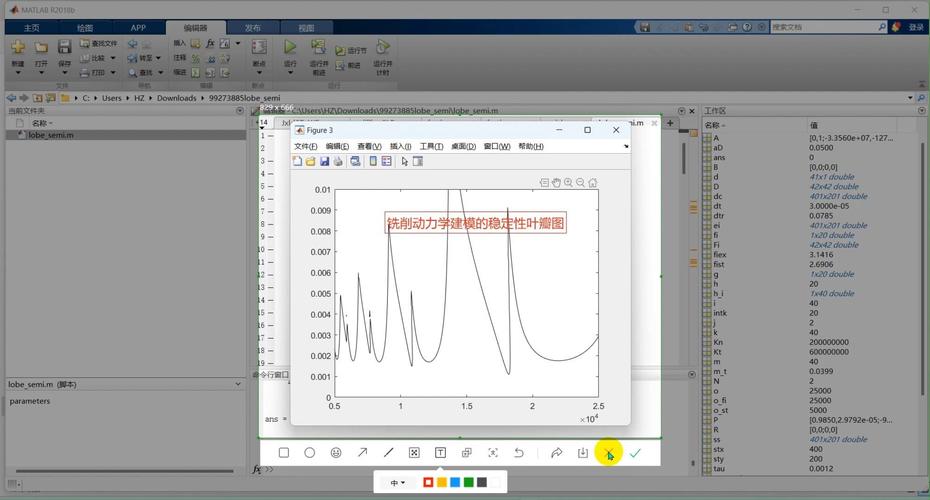Add a new editor tab with plus
The width and height of the screenshot is (930, 500).
670,123
